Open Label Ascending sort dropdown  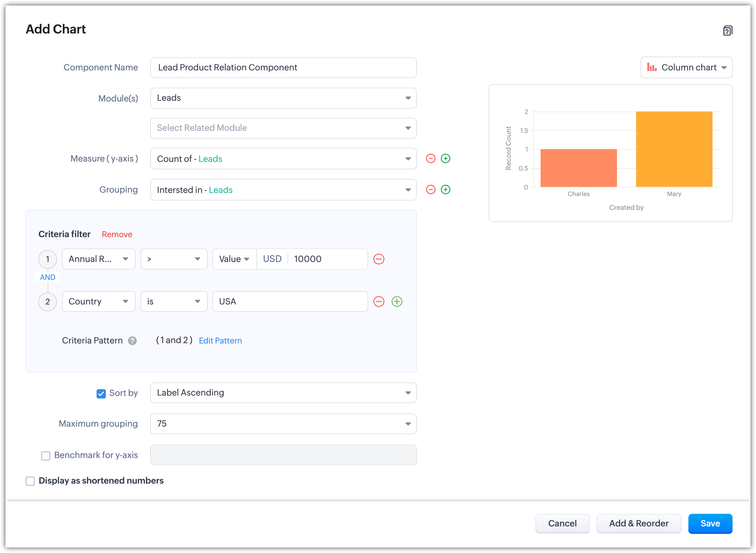point(283,393)
